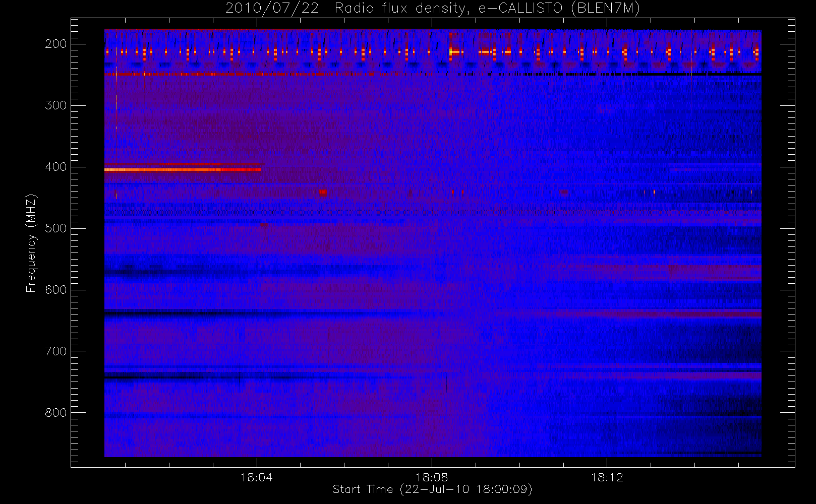The image size is (816, 504).
Task: Click the "Start Time (22-Jul-10 18:00:09)" x-axis label
Action: (433, 489)
